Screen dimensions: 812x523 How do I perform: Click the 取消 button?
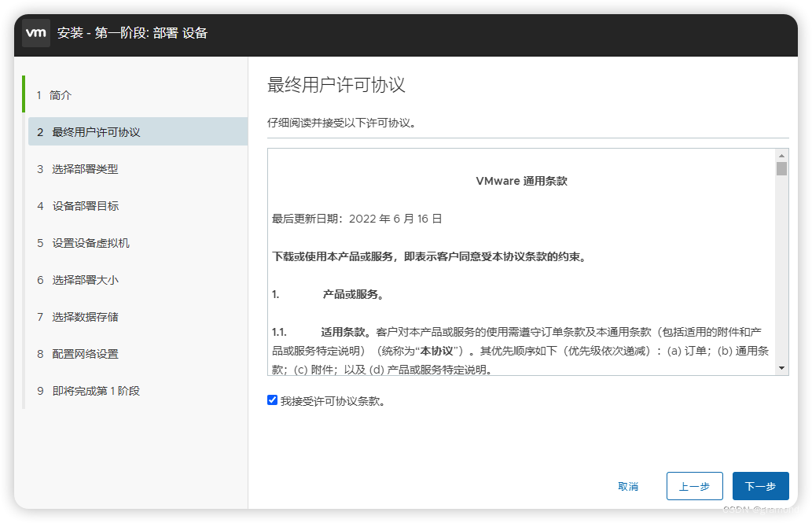click(628, 486)
